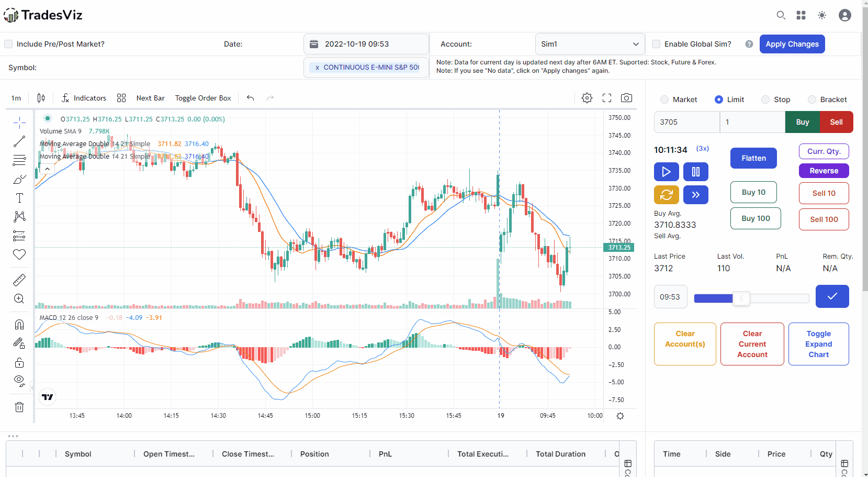Click Toggle Order Box
The width and height of the screenshot is (868, 477).
tap(203, 98)
